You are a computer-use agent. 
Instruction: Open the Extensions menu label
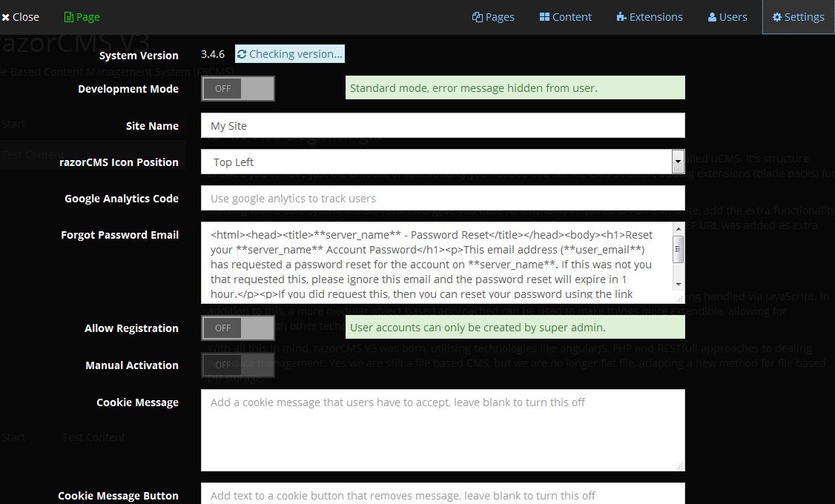click(656, 17)
